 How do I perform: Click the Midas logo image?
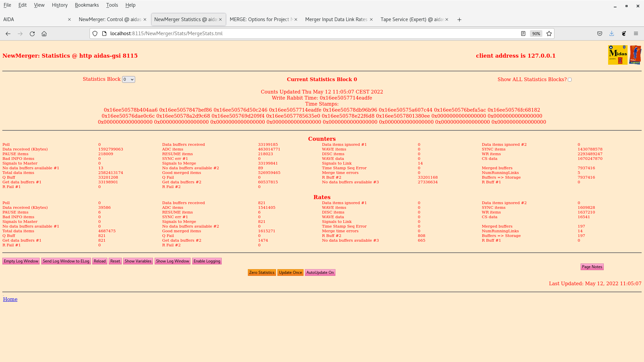click(x=618, y=55)
